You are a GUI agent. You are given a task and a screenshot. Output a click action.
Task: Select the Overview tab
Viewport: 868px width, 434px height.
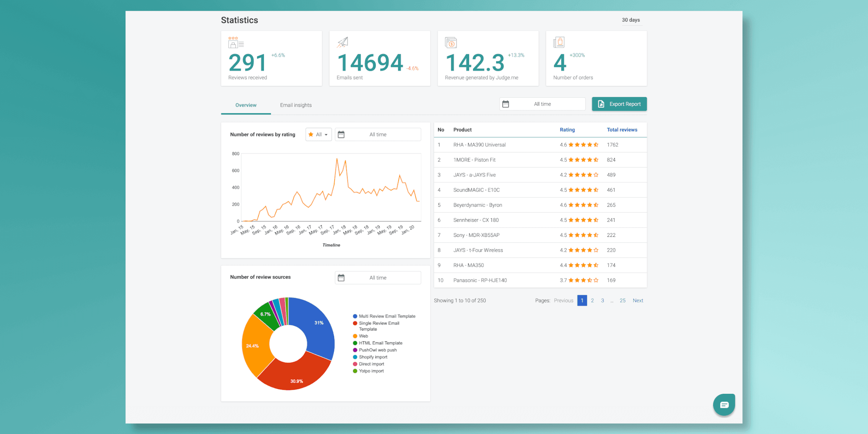coord(246,105)
